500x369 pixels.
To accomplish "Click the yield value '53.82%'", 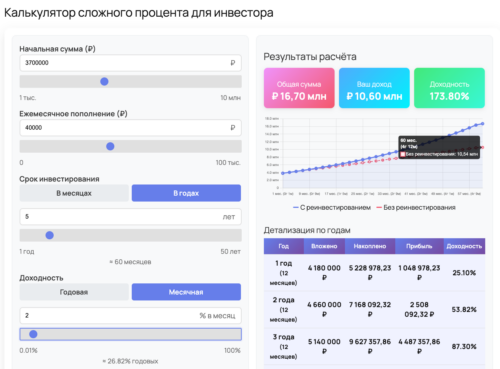I will click(464, 310).
